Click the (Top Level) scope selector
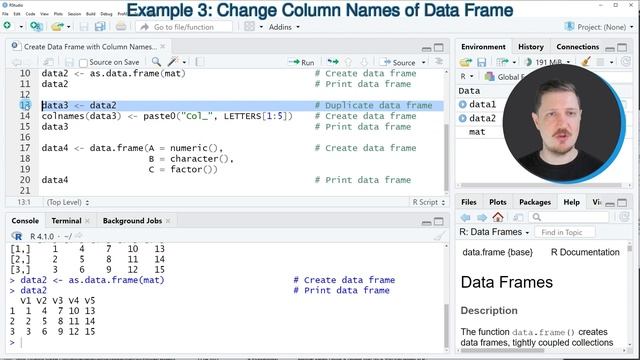640x360 pixels. 68,202
